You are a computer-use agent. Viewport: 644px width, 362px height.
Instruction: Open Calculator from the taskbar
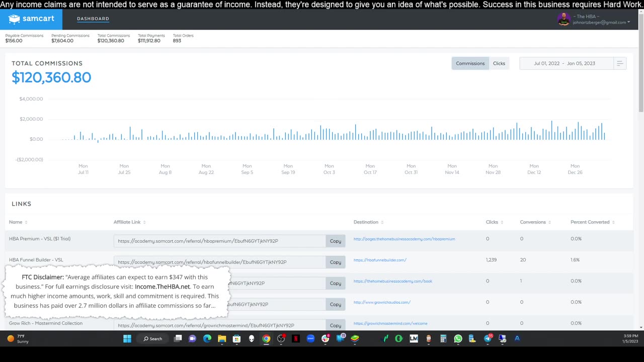443,338
